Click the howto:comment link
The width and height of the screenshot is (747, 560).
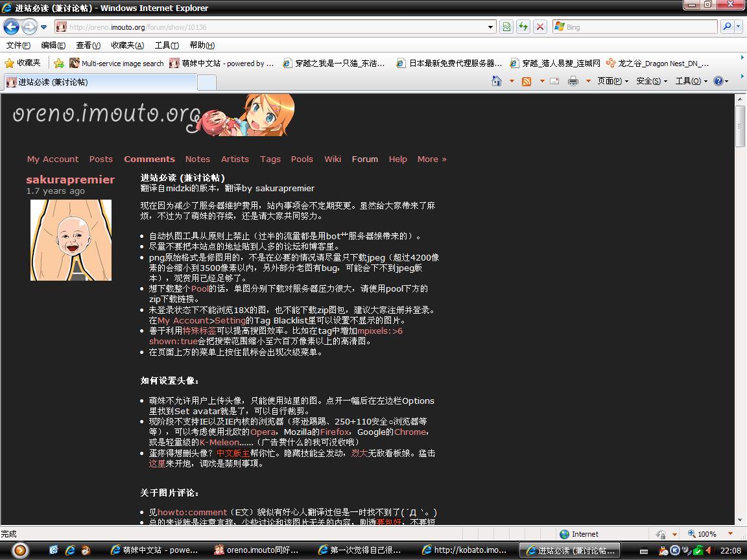point(193,513)
